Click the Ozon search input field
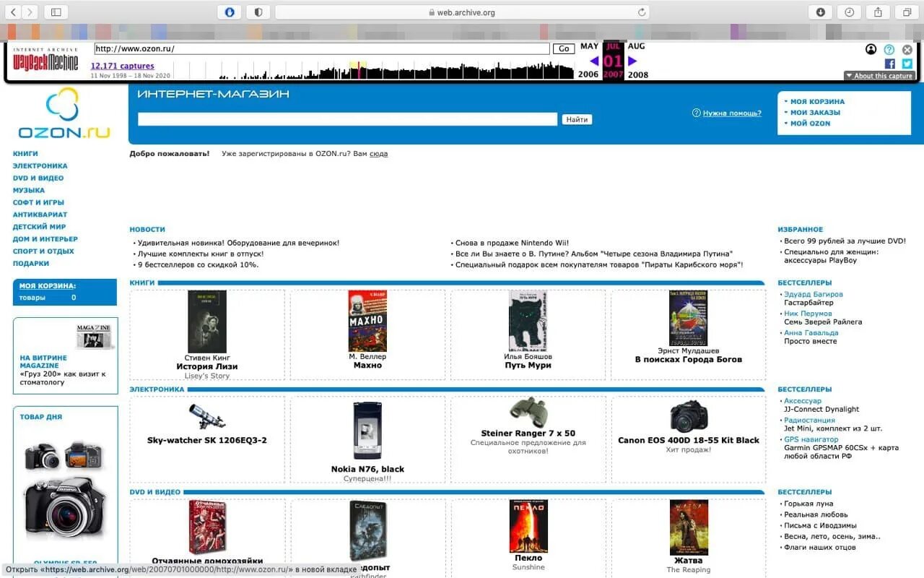This screenshot has height=578, width=924. point(347,119)
